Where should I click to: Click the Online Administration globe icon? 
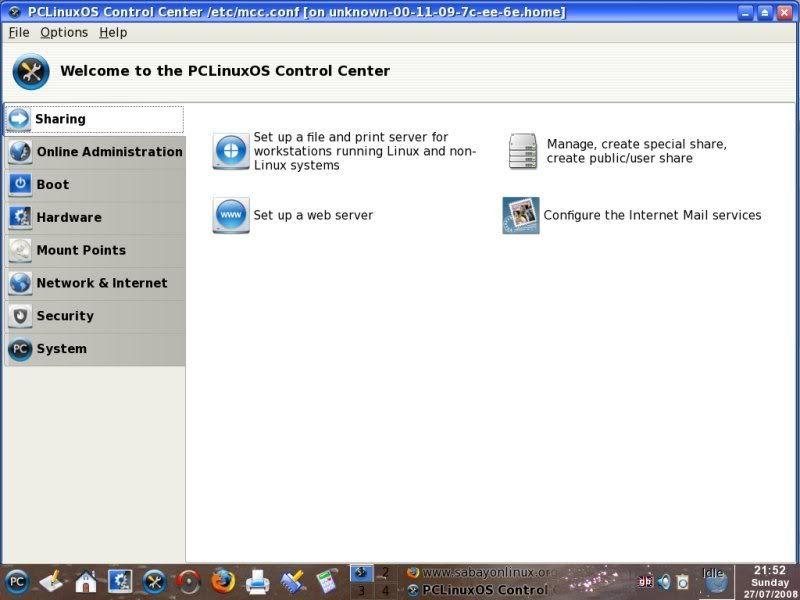click(x=20, y=152)
